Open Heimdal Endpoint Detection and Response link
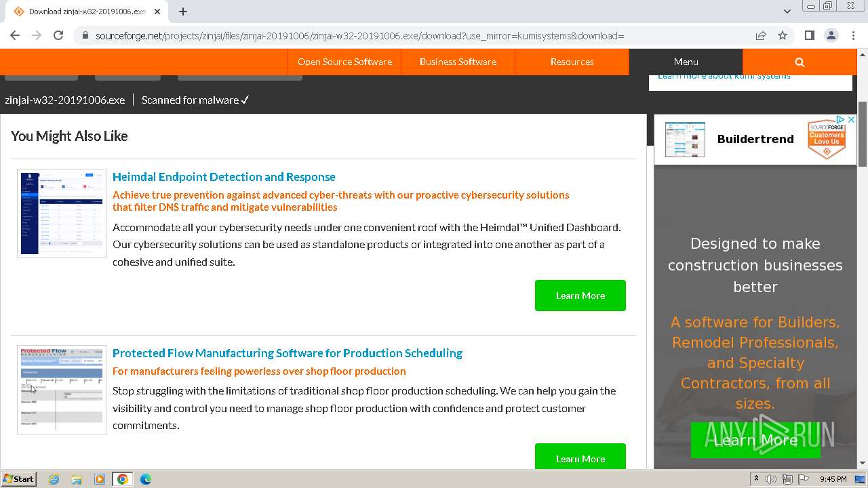 click(224, 177)
